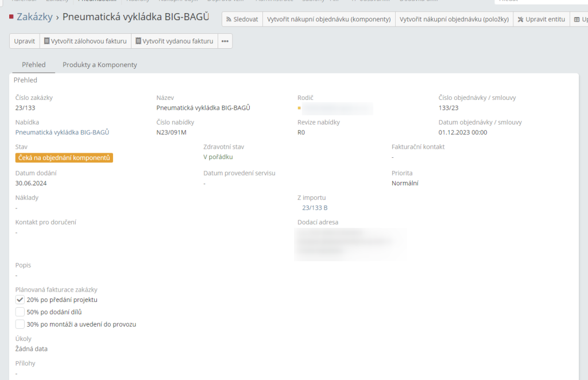Viewport: 588px width, 380px height.
Task: Open the Nabídka link Pneumatická vykládka BIG-BAGŮ
Action: 62,133
